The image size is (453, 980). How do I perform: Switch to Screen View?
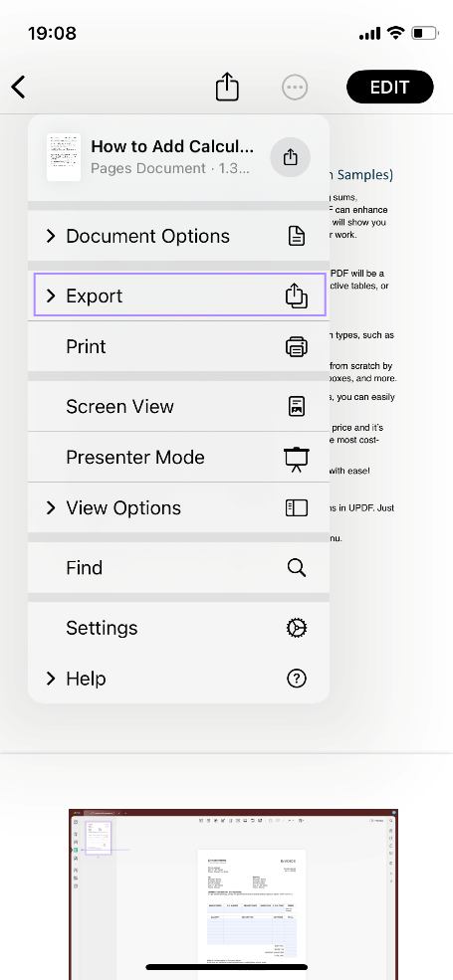pos(178,406)
